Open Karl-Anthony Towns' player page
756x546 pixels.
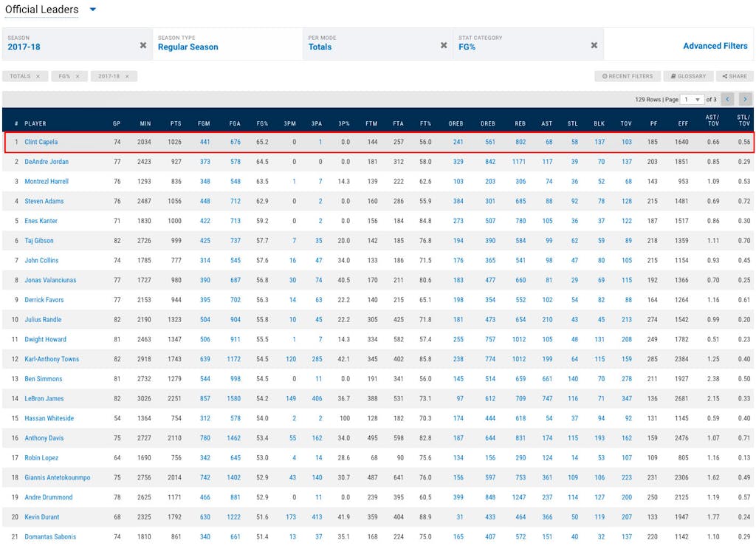point(52,359)
